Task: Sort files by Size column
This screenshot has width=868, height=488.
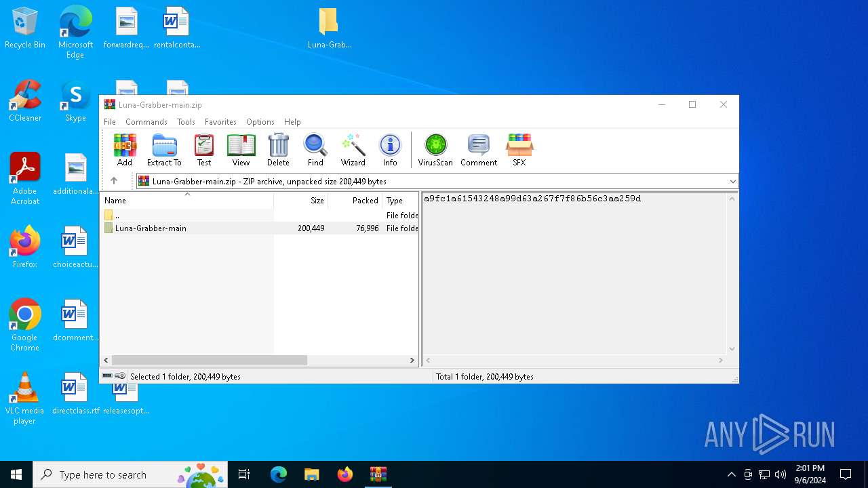Action: [x=301, y=201]
